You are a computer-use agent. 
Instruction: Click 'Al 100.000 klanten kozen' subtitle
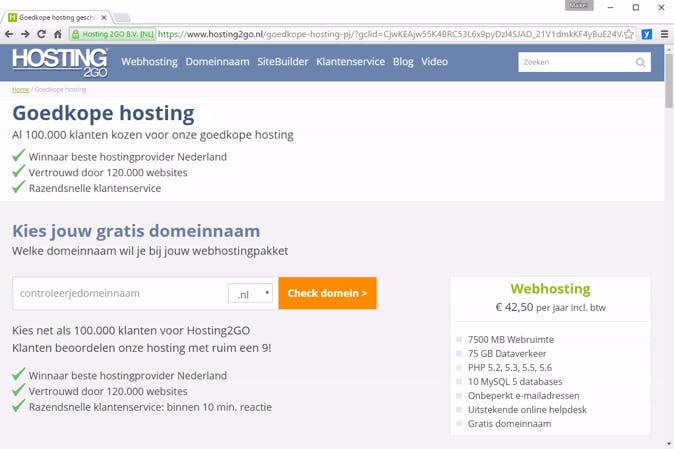(153, 135)
